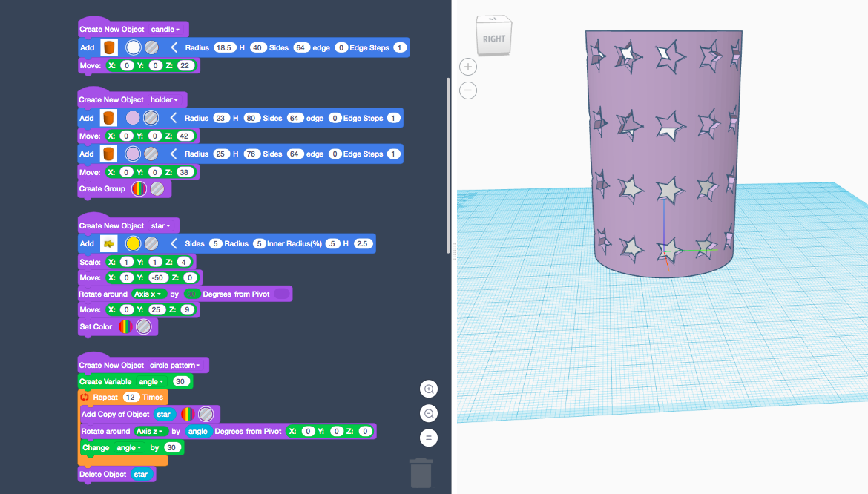The height and width of the screenshot is (494, 868).
Task: Zoom out of code blocks with the magnifier minus icon
Action: (428, 413)
